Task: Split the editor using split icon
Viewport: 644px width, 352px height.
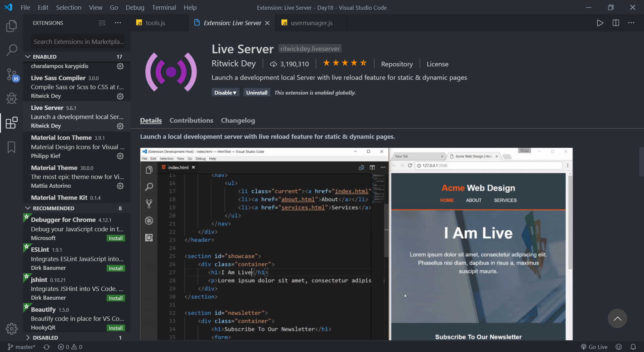Action: click(616, 23)
